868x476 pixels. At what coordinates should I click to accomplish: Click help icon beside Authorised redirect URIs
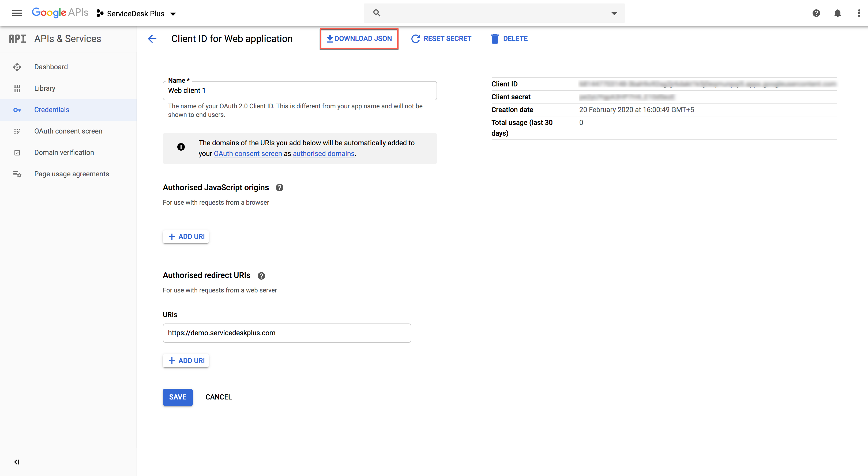pos(261,275)
